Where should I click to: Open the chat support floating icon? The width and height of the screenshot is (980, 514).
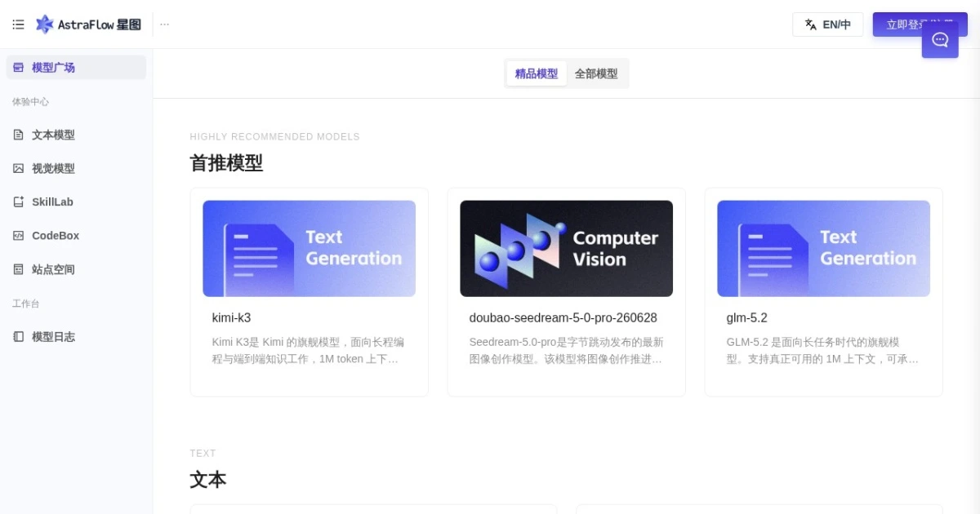(x=940, y=39)
